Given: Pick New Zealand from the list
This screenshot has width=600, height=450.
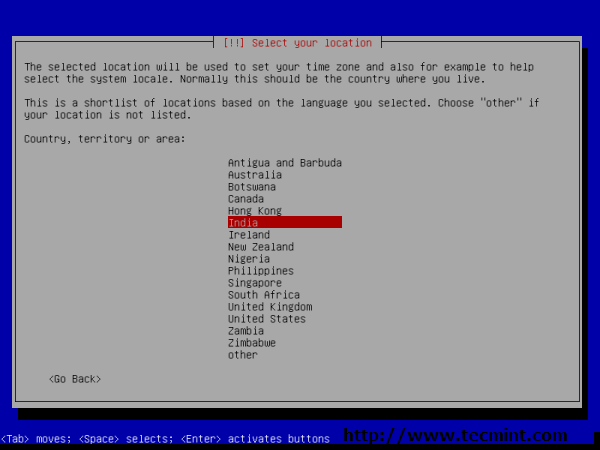Looking at the screenshot, I should coord(261,247).
